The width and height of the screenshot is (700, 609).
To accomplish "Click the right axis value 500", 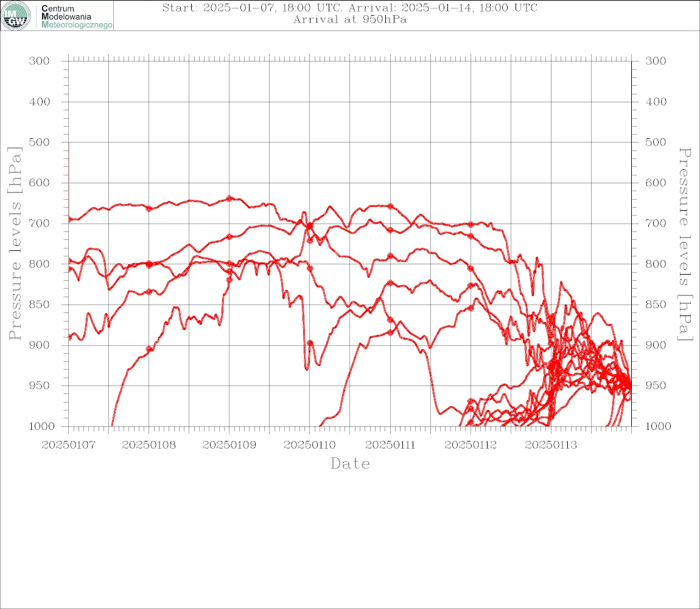I will [656, 142].
